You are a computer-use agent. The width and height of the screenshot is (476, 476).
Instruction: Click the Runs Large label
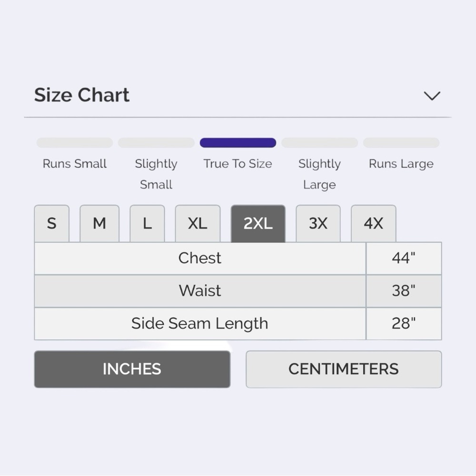(401, 164)
